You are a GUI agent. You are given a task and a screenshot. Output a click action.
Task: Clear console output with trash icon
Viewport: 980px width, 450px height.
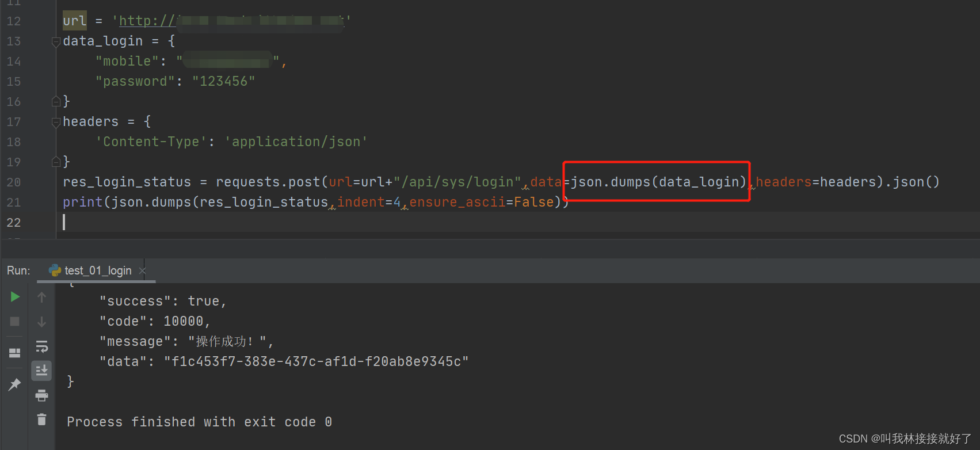click(41, 420)
